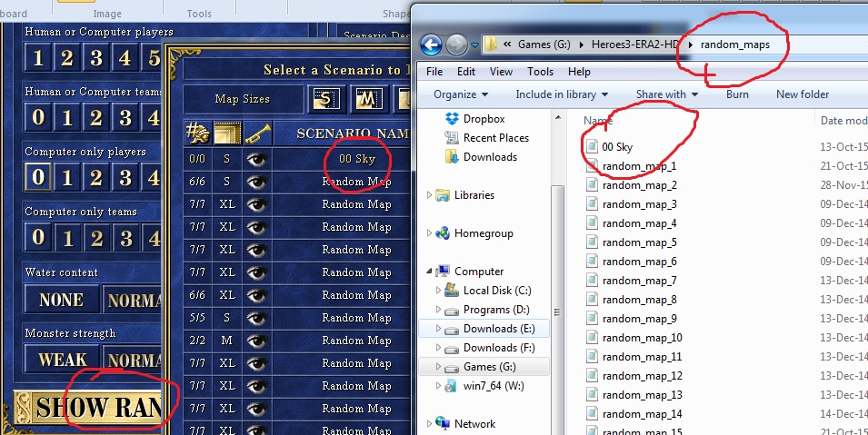Select 0 under Computer only players
868x435 pixels.
pos(38,177)
